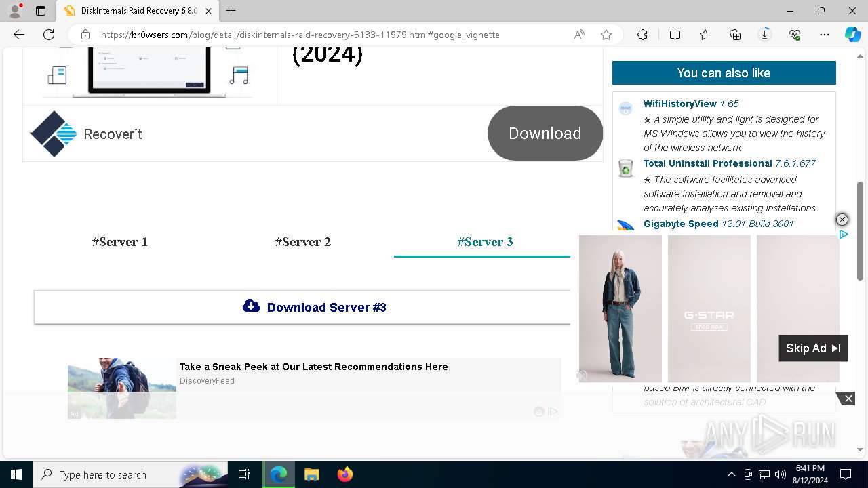Launch Firefox from the taskbar

pyautogui.click(x=344, y=474)
